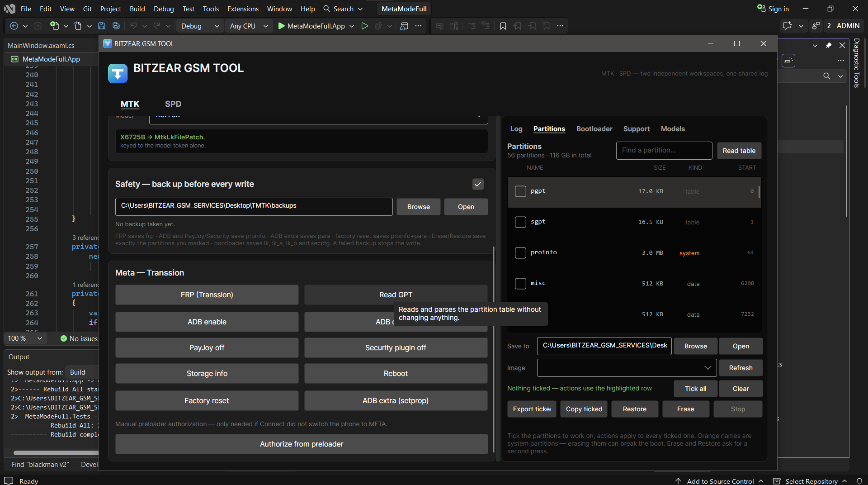The width and height of the screenshot is (868, 485).
Task: Click the PayJoy off button
Action: click(207, 348)
